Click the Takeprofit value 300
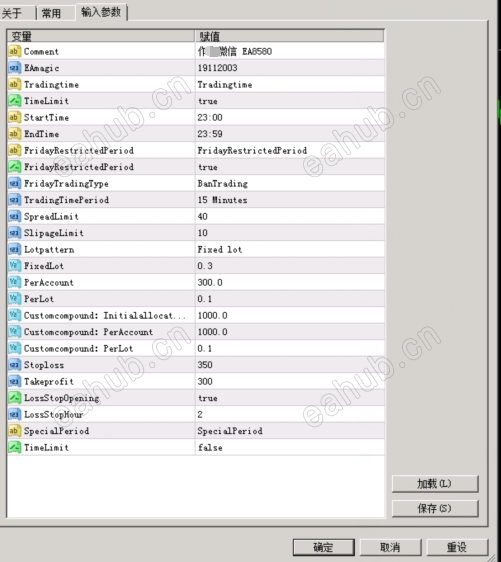 (x=205, y=381)
